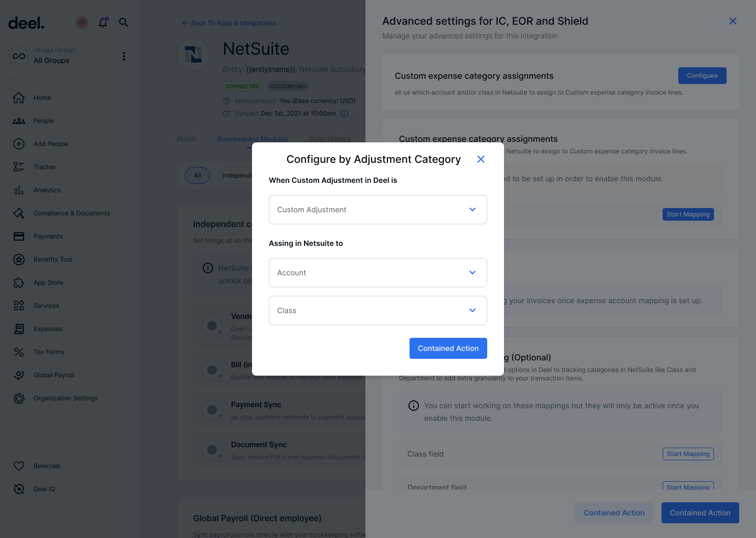Click Contained Action button in the dialog
The height and width of the screenshot is (538, 756).
(448, 348)
